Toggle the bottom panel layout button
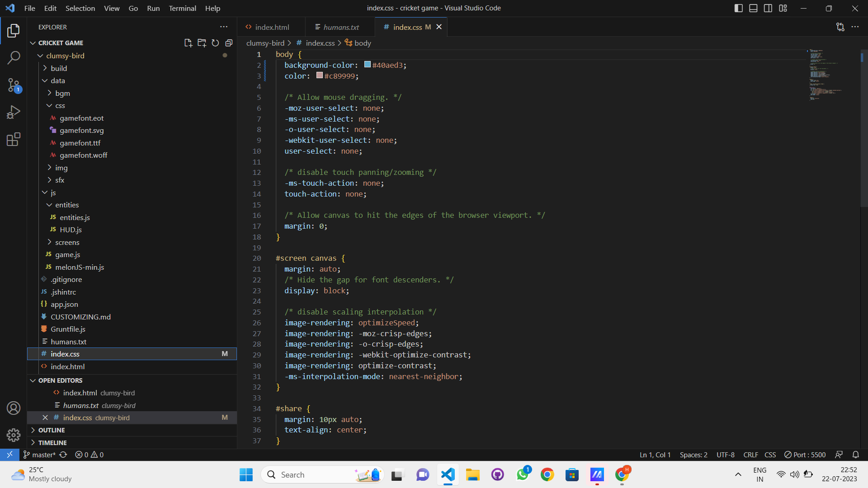The width and height of the screenshot is (868, 488). coord(753,8)
